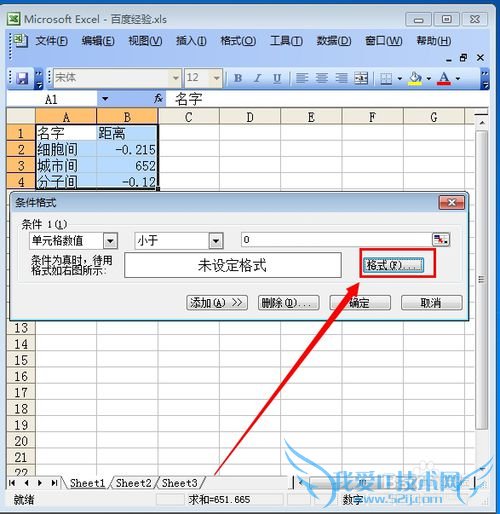Select column C header
Viewport: 500px width, 514px height.
[188, 117]
